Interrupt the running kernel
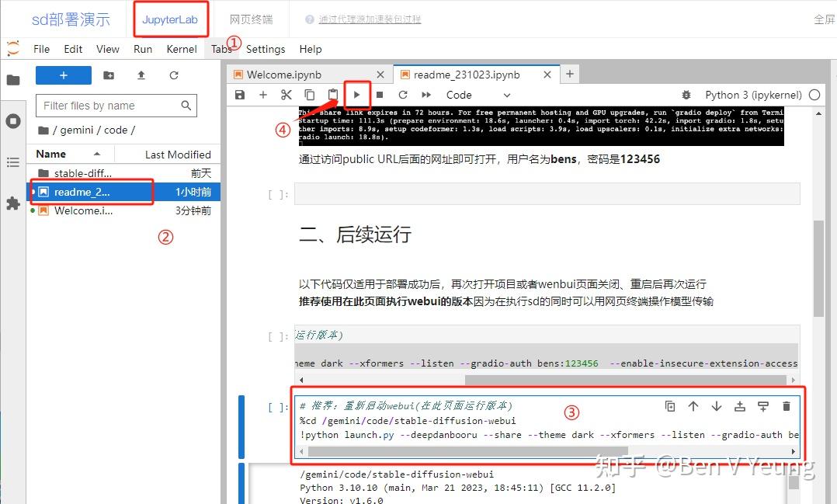837x504 pixels. (x=379, y=94)
